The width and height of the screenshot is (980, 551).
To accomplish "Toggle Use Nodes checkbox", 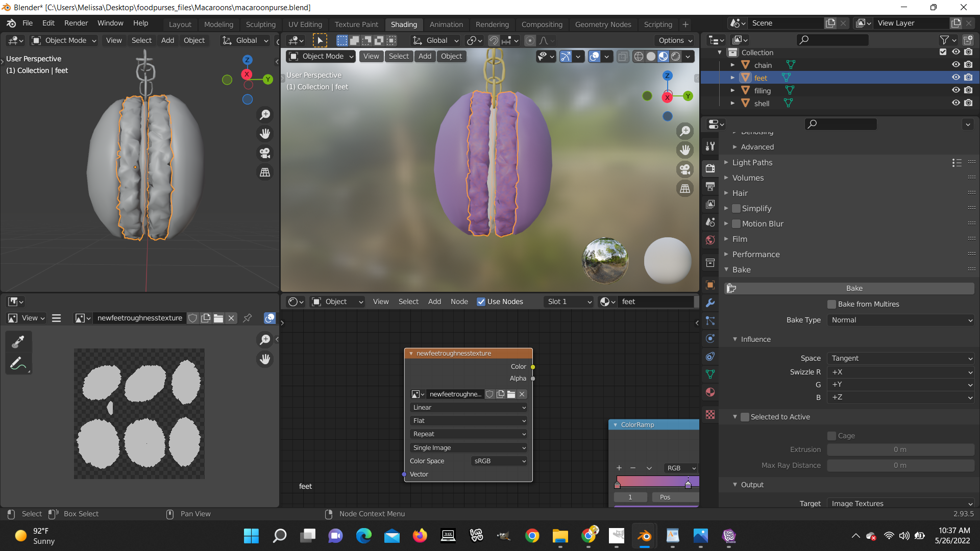I will click(x=481, y=302).
